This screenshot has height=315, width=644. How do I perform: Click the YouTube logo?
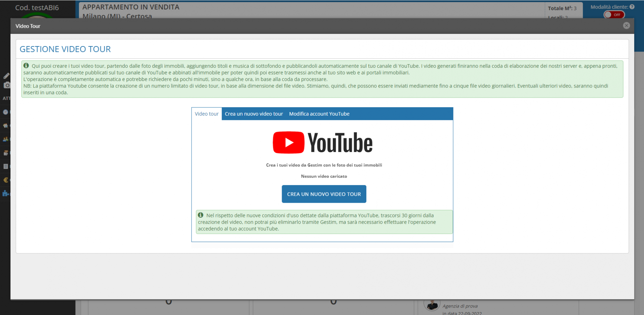coord(323,143)
